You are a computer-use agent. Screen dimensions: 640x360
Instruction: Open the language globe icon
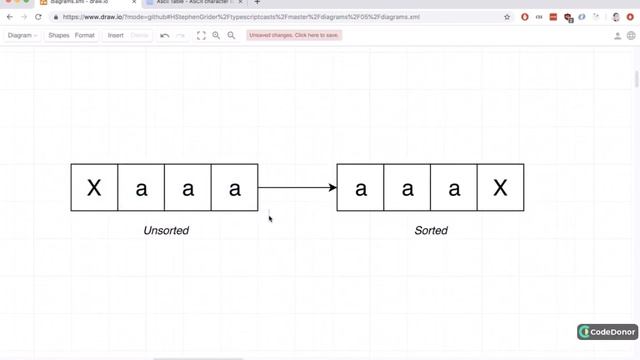click(631, 36)
